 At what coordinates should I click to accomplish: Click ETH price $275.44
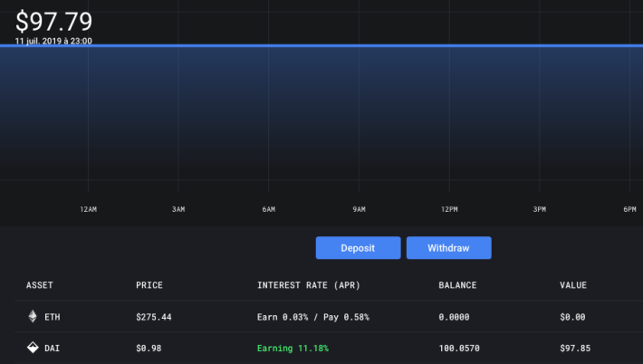(x=154, y=317)
